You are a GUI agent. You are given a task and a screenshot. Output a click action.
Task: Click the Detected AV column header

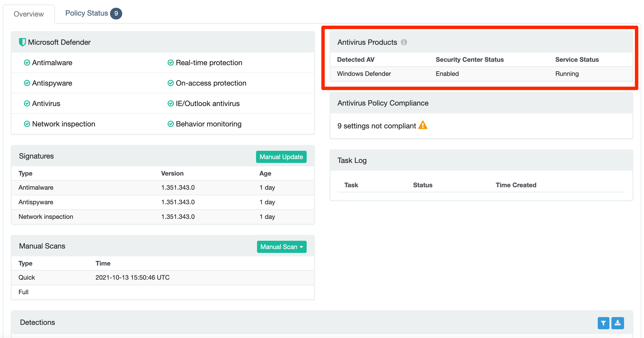coord(356,60)
